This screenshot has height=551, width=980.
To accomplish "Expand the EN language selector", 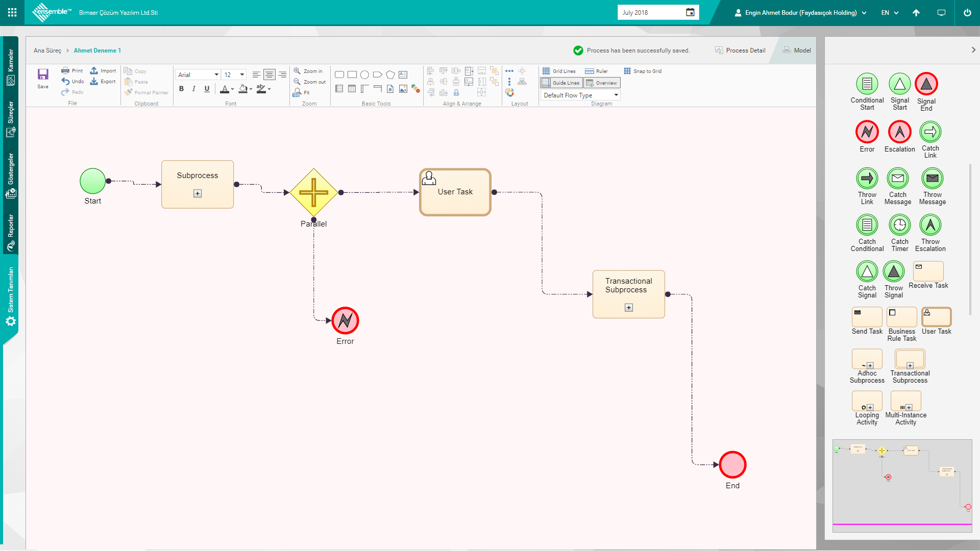I will [x=890, y=13].
